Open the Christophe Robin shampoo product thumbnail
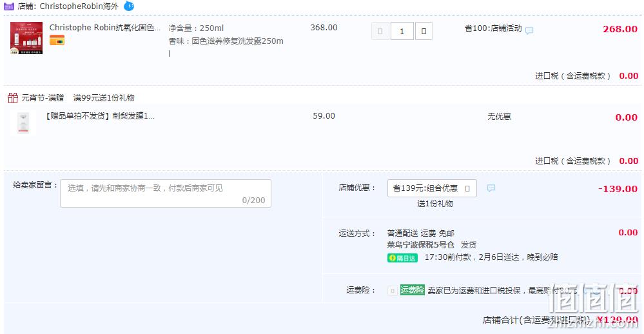Image resolution: width=644 pixels, height=334 pixels. point(26,38)
